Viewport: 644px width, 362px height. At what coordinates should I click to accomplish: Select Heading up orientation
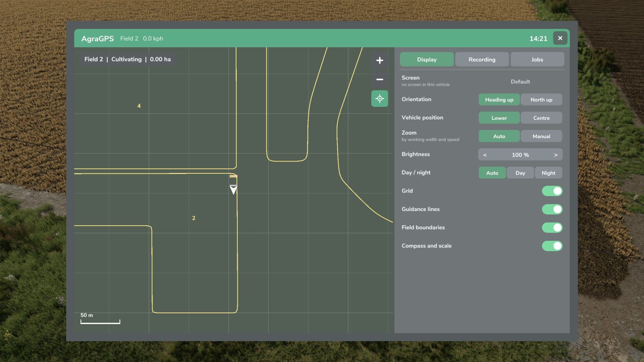tap(499, 100)
